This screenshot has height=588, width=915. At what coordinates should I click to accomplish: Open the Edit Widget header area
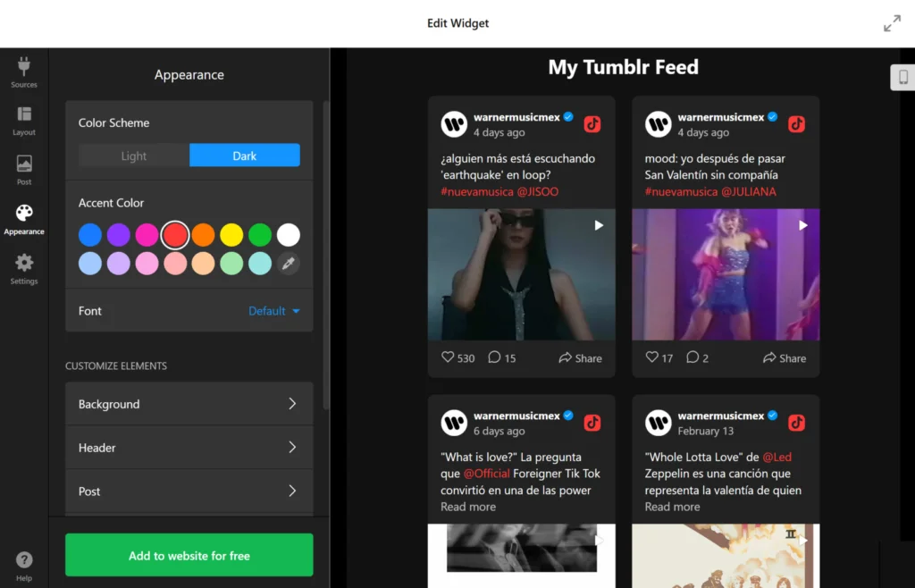click(x=457, y=23)
